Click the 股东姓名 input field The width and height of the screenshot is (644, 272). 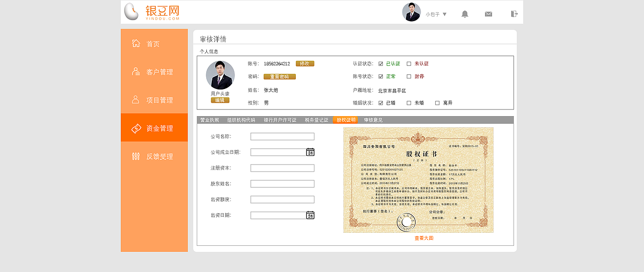tap(282, 184)
